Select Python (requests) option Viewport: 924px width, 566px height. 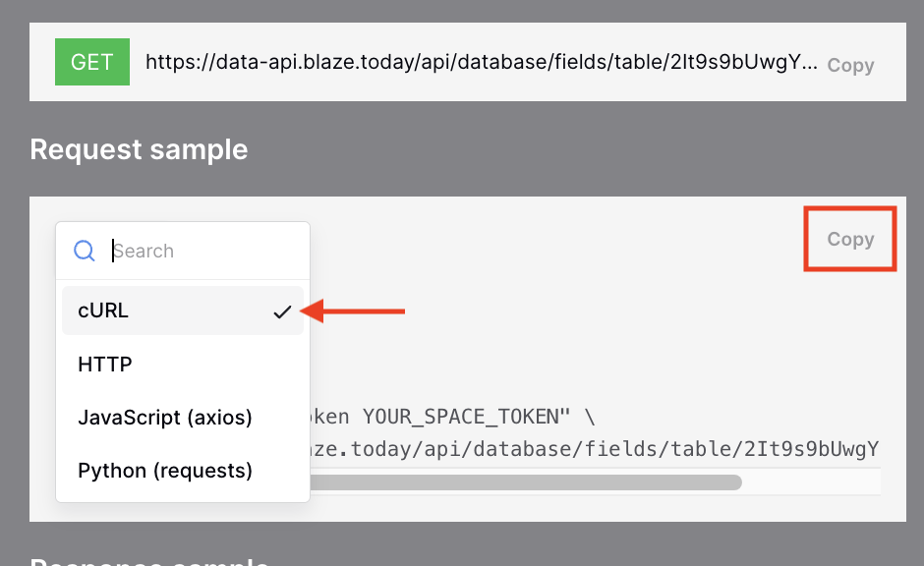(183, 471)
